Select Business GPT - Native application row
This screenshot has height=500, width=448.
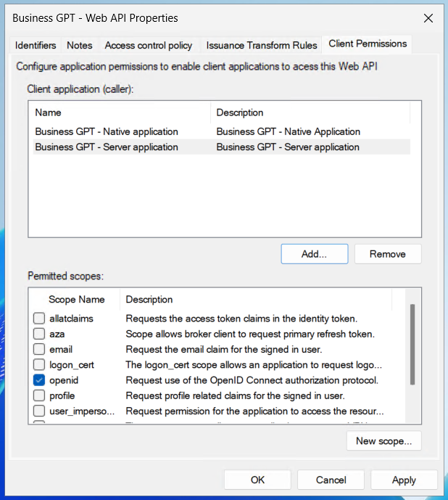click(x=221, y=131)
